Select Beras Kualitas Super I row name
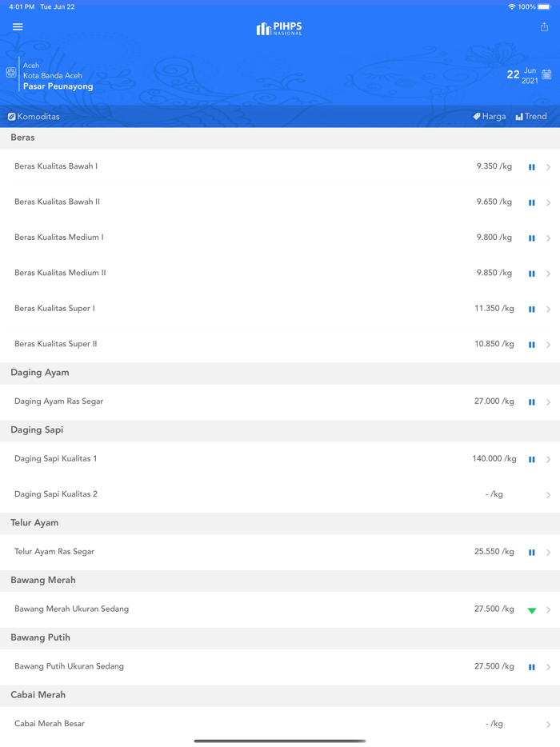560x747 pixels. [55, 308]
